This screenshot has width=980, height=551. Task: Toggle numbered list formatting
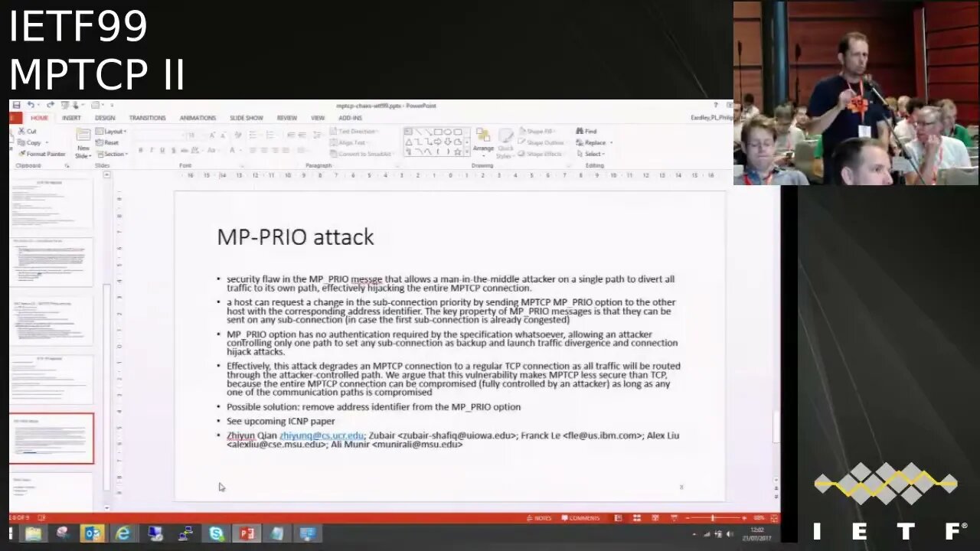270,135
